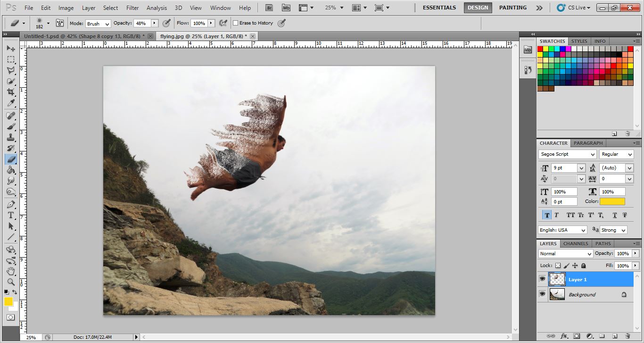Select the Move tool
This screenshot has width=644, height=343.
pos(11,49)
